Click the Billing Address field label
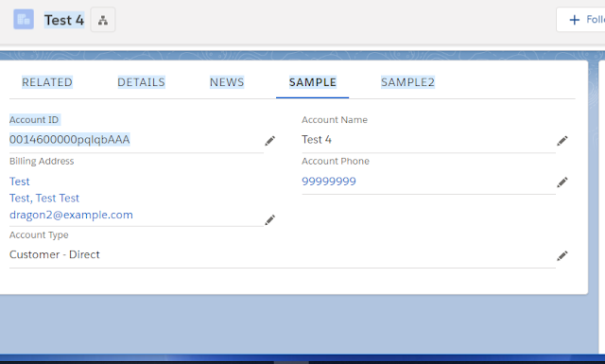This screenshot has width=605, height=364. [x=42, y=161]
